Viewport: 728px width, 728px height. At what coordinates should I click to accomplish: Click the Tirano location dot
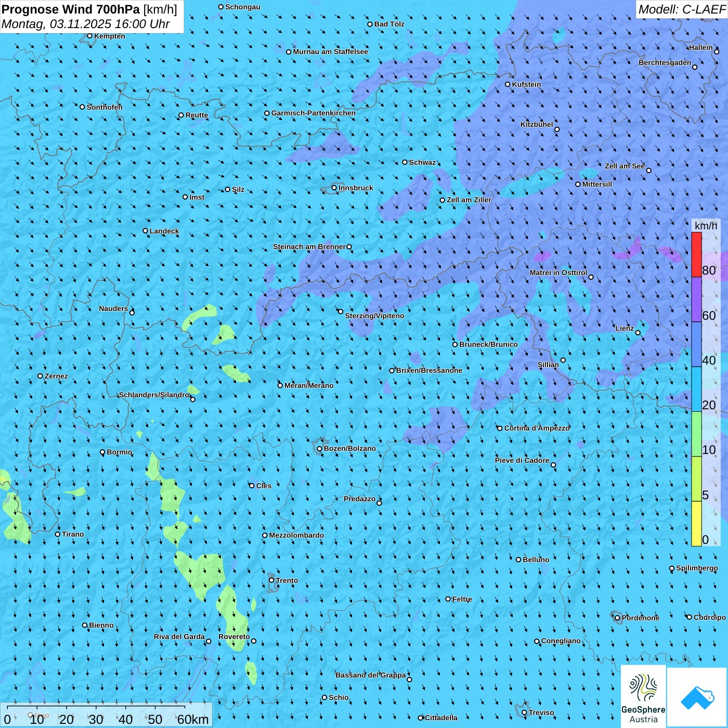click(x=58, y=534)
